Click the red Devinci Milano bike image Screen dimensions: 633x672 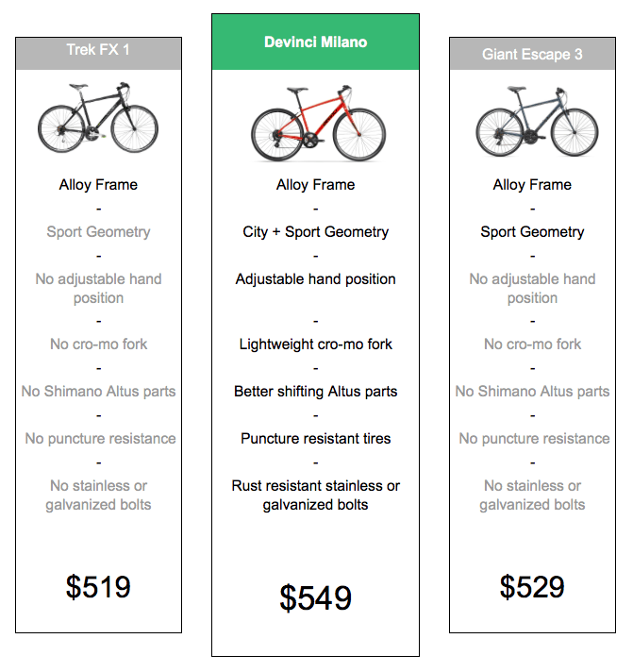click(315, 124)
